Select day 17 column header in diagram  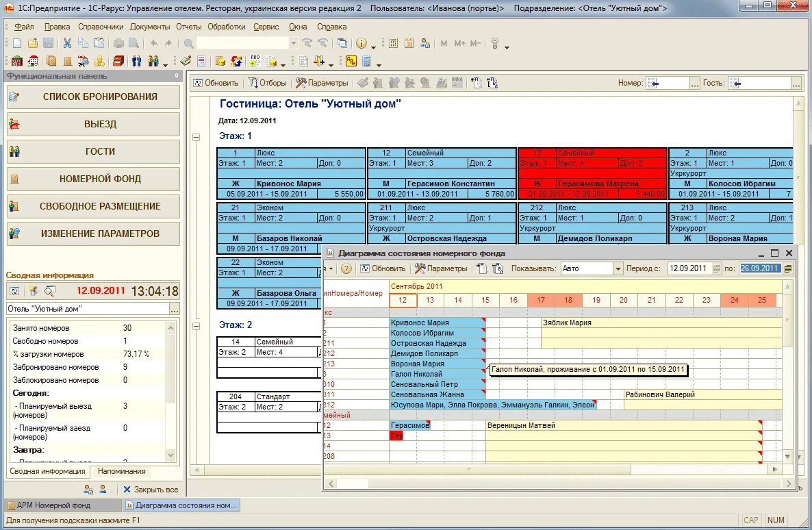click(x=541, y=301)
